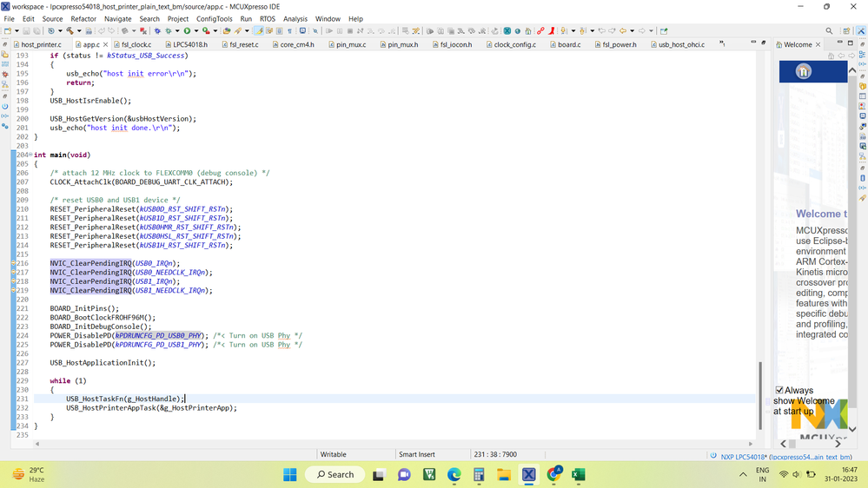This screenshot has height=488, width=868.
Task: Click the editor vertical scrollbar thumb
Action: 760,396
